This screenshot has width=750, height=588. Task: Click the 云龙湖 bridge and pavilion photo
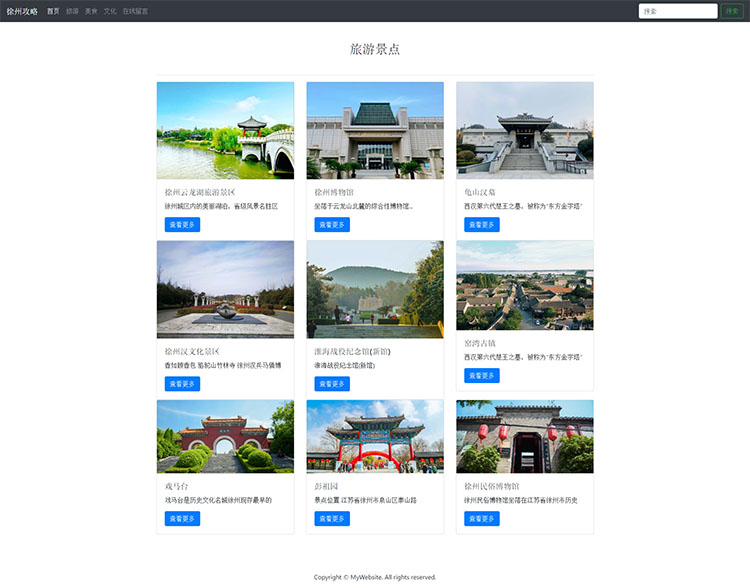tap(225, 130)
